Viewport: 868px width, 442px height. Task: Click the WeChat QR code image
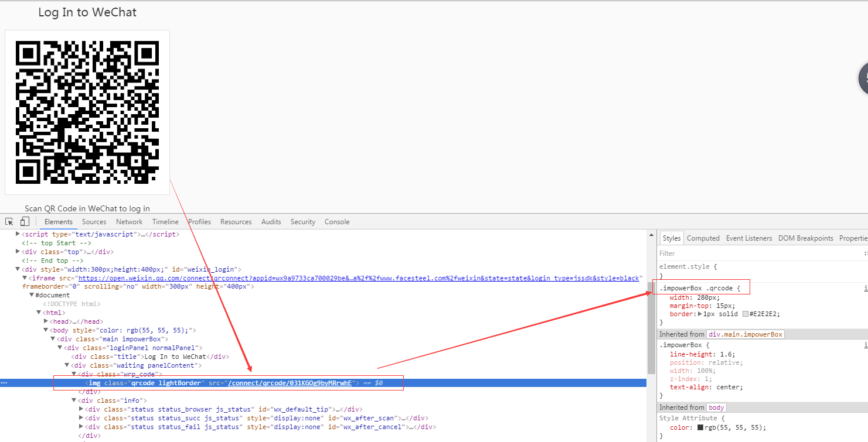(x=87, y=112)
